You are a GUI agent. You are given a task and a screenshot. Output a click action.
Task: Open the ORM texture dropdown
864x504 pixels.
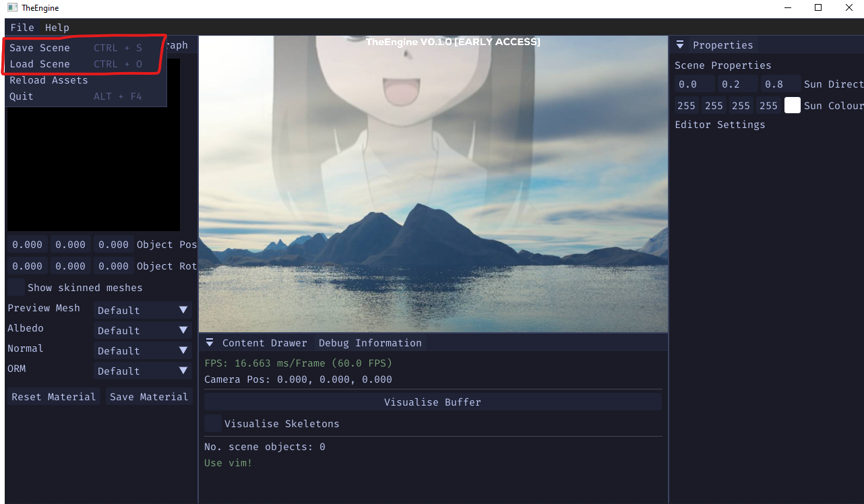pyautogui.click(x=143, y=371)
